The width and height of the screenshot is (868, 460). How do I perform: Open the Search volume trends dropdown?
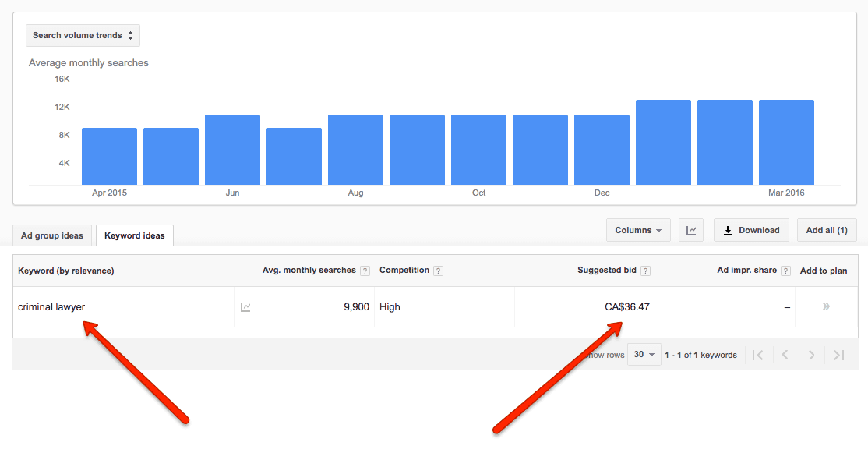click(x=83, y=35)
